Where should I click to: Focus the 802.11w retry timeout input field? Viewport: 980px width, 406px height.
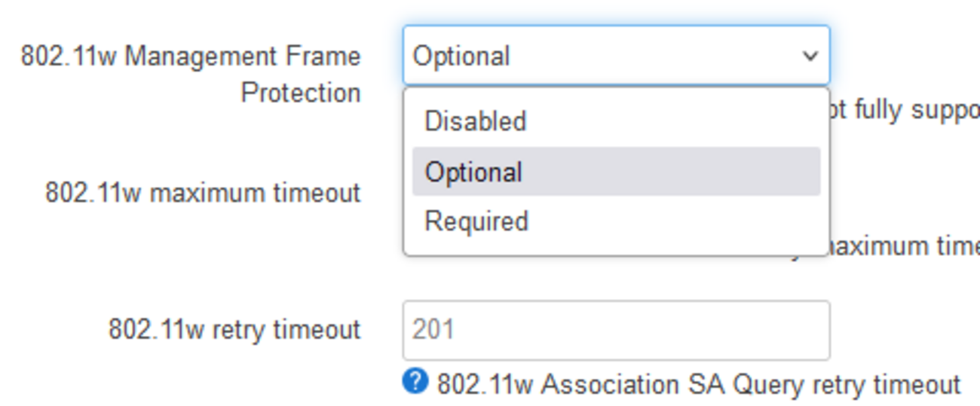coord(615,330)
